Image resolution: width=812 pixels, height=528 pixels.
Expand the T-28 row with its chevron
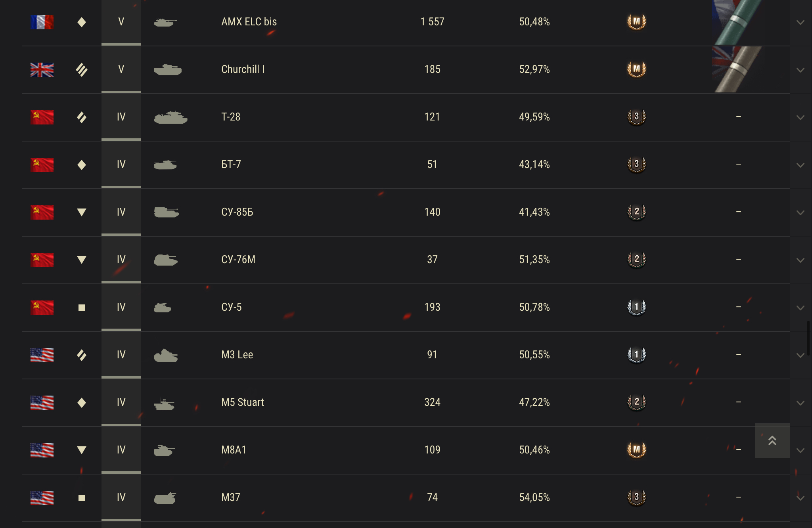pyautogui.click(x=801, y=117)
